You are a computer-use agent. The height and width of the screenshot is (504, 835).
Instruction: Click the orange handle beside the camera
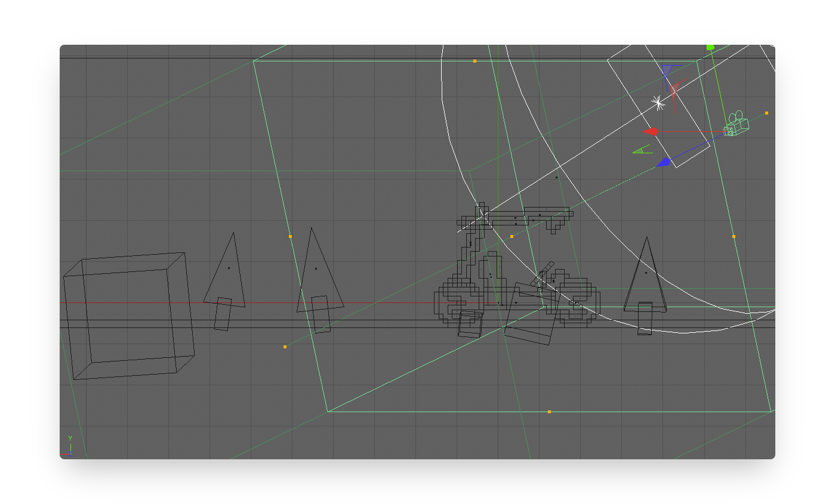tap(766, 113)
